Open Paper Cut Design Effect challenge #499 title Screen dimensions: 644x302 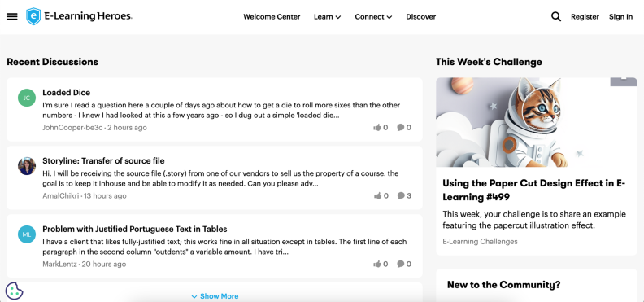[534, 190]
